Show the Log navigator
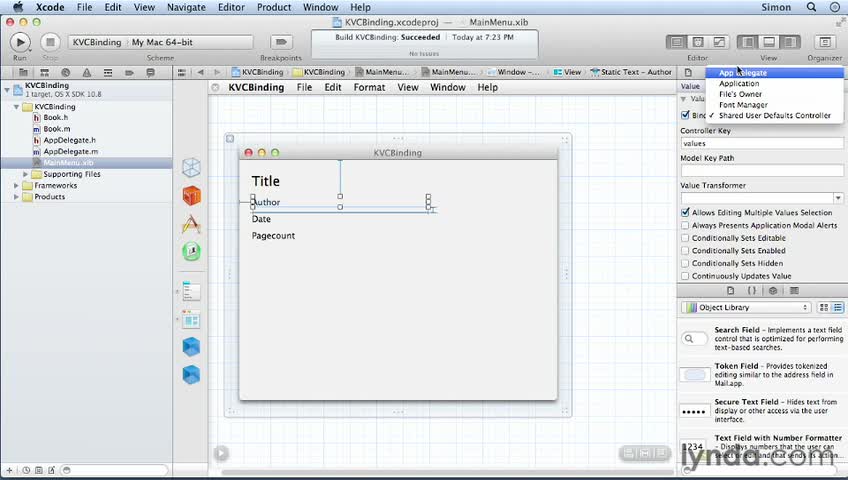This screenshot has width=848, height=480. click(x=150, y=72)
